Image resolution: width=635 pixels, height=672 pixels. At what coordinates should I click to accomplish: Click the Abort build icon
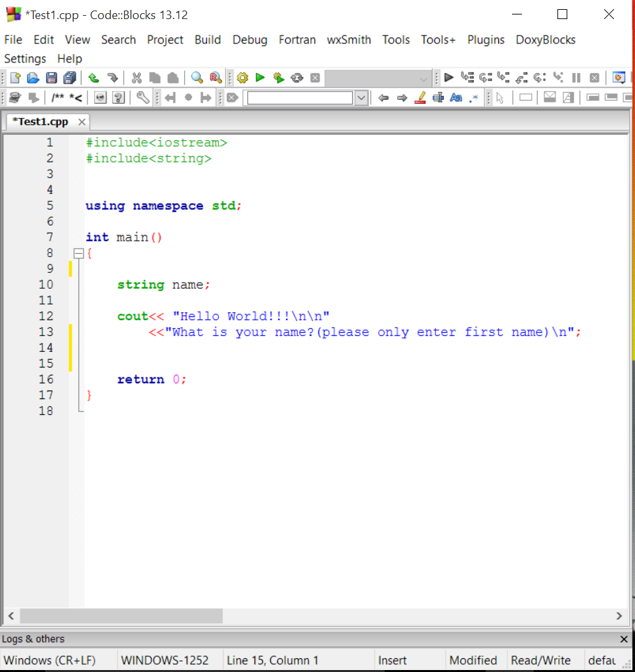(315, 78)
